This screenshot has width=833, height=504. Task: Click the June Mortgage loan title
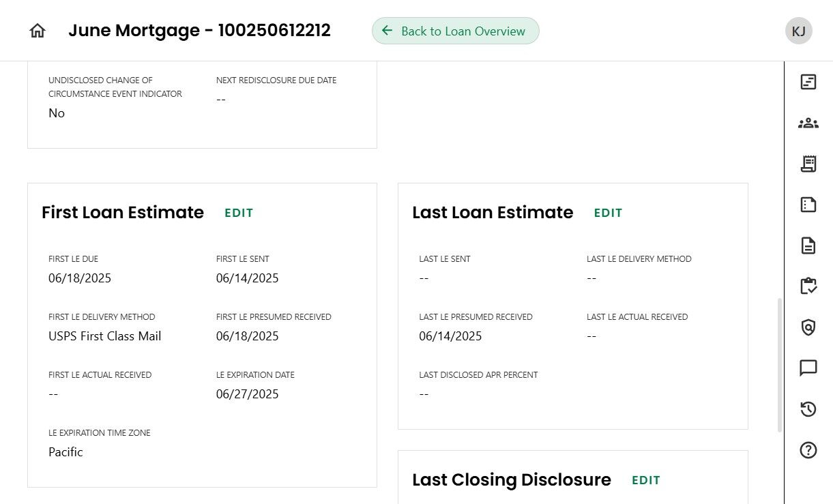click(x=199, y=31)
